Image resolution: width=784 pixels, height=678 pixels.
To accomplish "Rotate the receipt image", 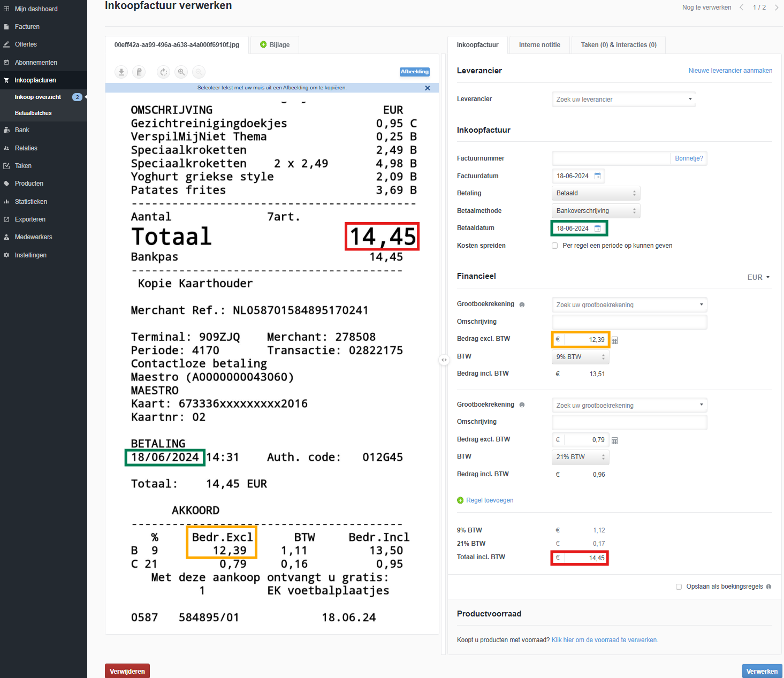I will [x=164, y=72].
